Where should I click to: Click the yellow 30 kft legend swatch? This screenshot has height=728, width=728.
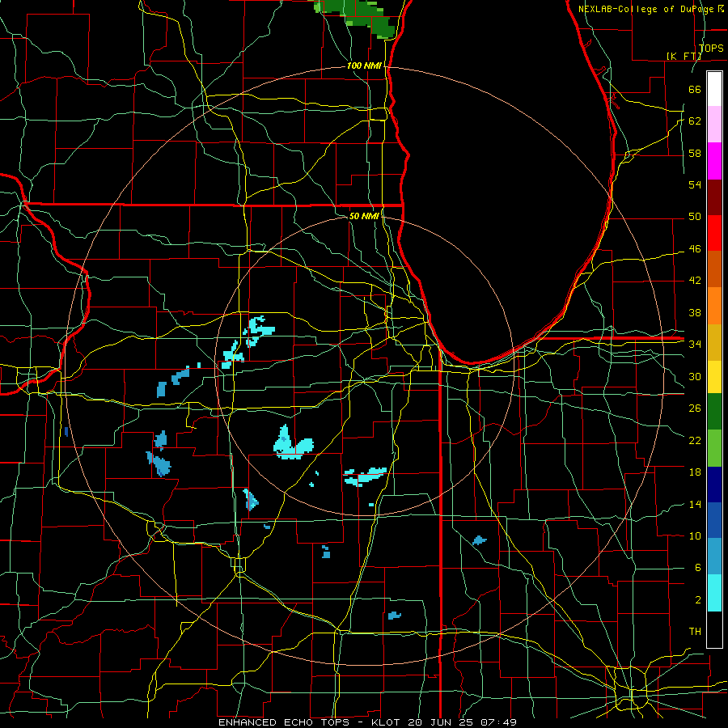click(714, 376)
